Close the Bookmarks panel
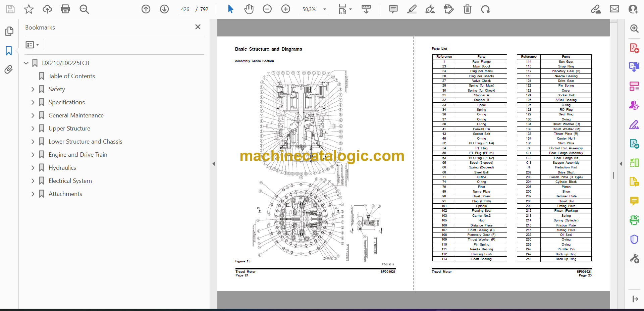The height and width of the screenshot is (311, 644). pyautogui.click(x=198, y=27)
